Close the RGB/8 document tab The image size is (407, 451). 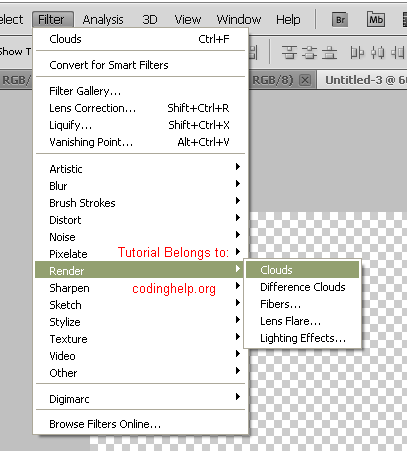tap(305, 80)
